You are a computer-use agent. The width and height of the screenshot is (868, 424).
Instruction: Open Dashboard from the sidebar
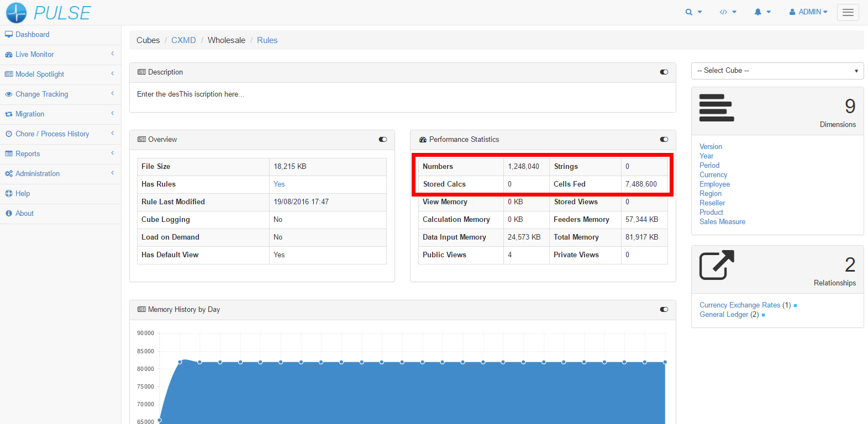[32, 34]
